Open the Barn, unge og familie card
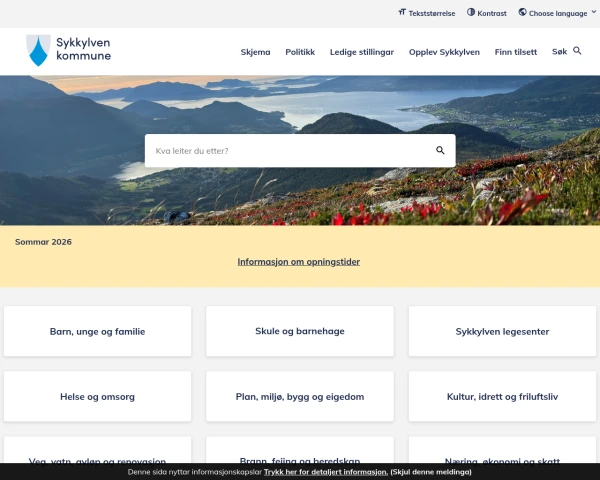 click(98, 331)
